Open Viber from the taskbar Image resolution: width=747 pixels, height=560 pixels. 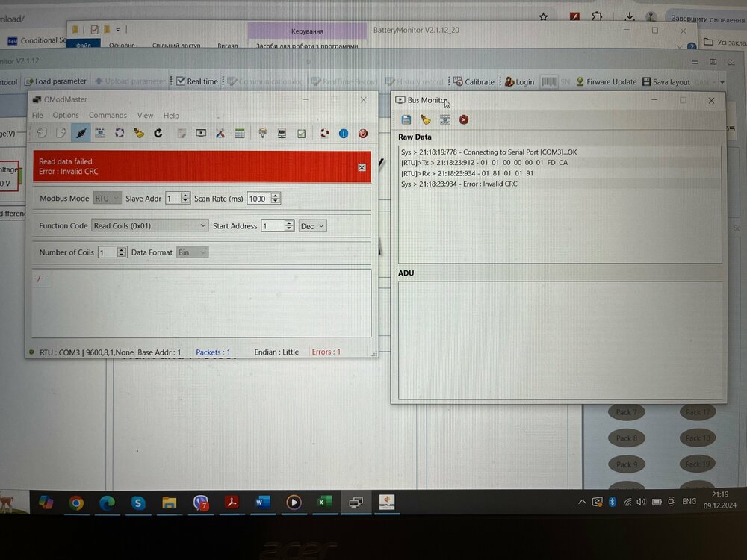[200, 503]
